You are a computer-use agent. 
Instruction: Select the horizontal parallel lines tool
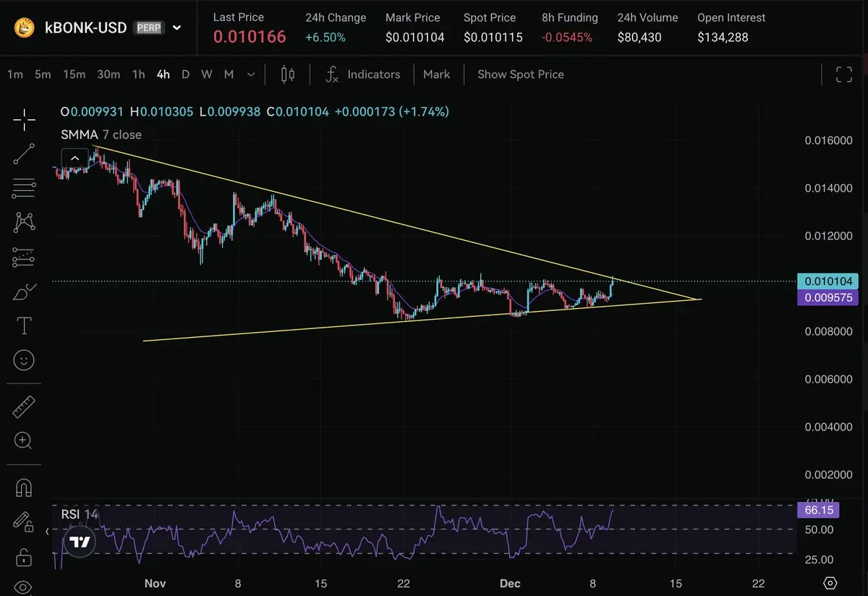(x=24, y=188)
